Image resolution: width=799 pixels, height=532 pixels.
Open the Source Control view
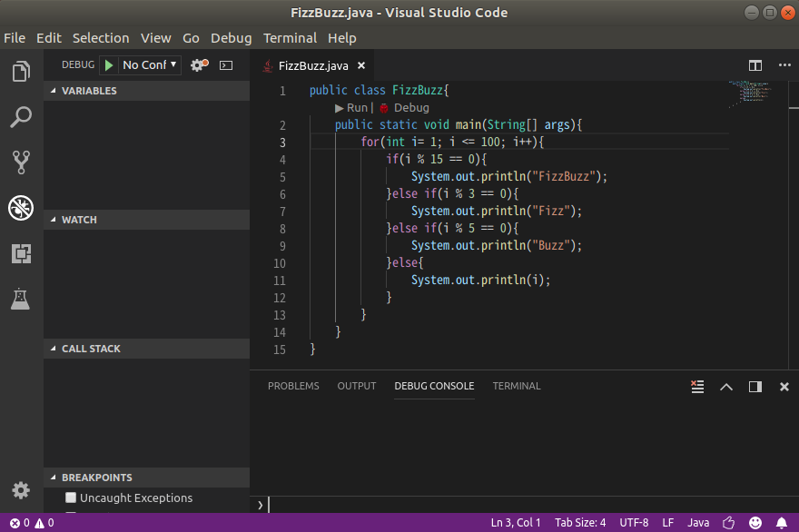[x=21, y=162]
